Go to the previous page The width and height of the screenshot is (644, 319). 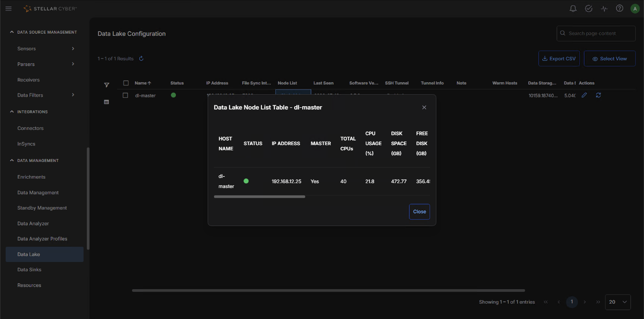pos(559,302)
